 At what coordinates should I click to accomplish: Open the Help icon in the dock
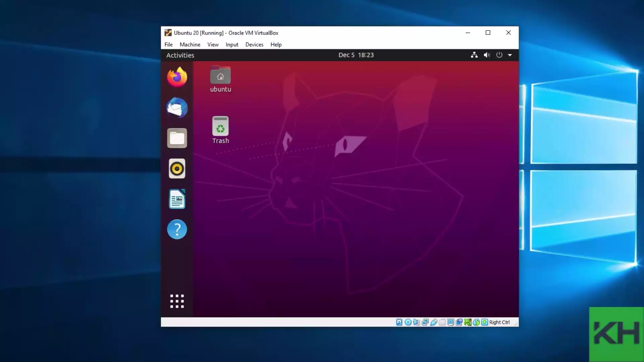click(177, 229)
